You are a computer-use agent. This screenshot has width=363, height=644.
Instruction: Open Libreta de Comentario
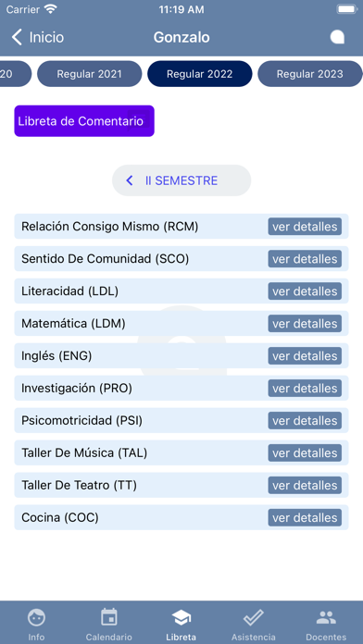click(84, 121)
